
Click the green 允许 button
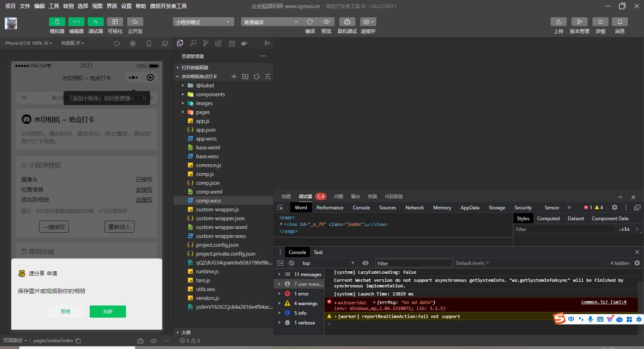(107, 312)
